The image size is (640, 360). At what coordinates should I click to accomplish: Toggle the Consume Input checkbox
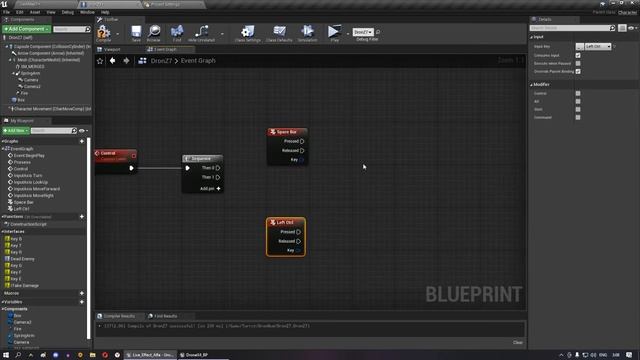point(578,55)
